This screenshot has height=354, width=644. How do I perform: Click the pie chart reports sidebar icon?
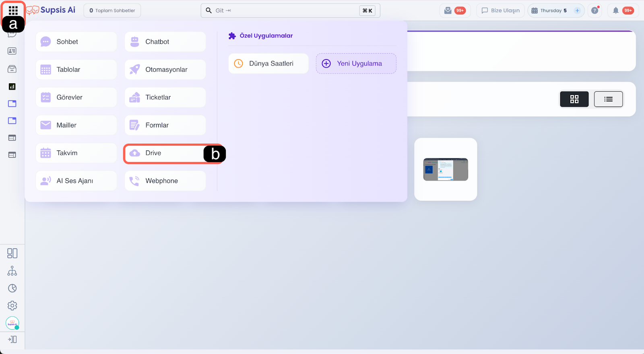click(12, 288)
